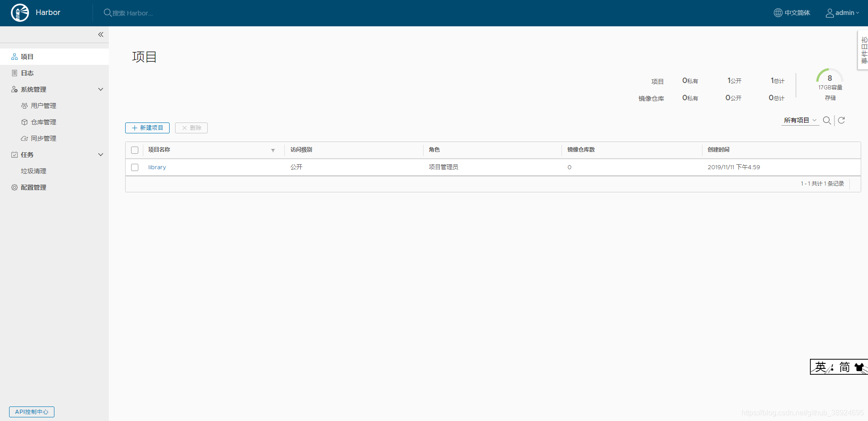The width and height of the screenshot is (868, 421).
Task: Click the 配置管理 gear icon
Action: 15,187
